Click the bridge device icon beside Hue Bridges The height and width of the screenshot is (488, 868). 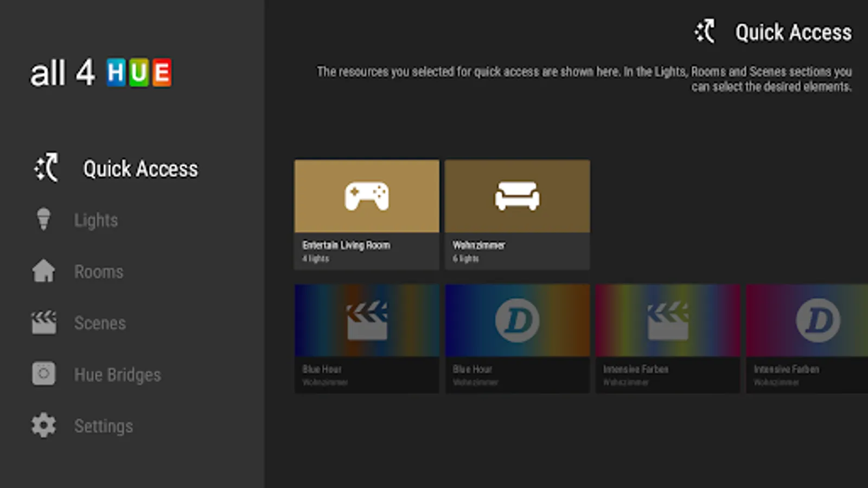click(x=43, y=374)
